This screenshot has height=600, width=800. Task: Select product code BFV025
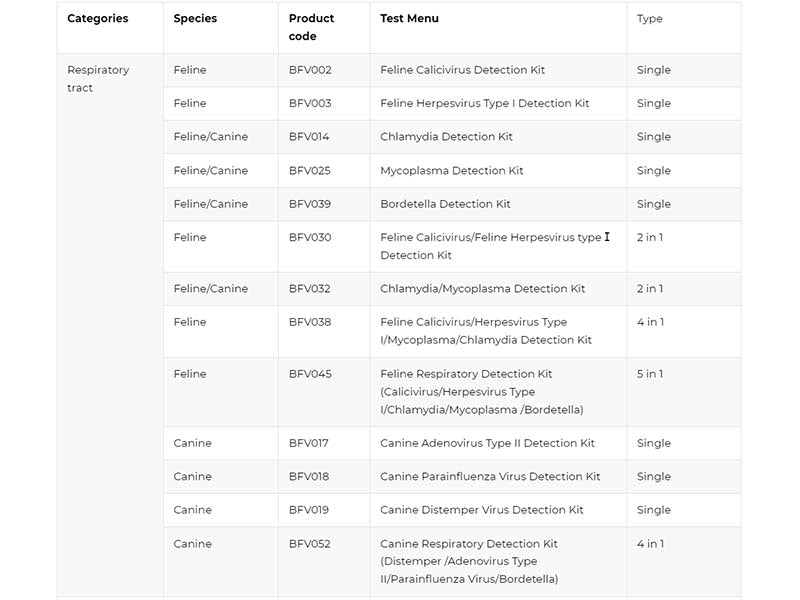(x=310, y=171)
